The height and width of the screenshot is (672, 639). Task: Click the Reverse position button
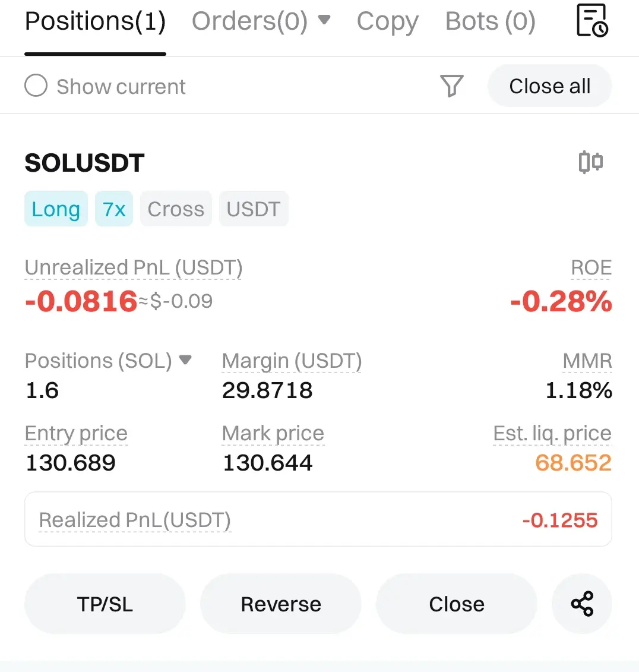tap(281, 604)
